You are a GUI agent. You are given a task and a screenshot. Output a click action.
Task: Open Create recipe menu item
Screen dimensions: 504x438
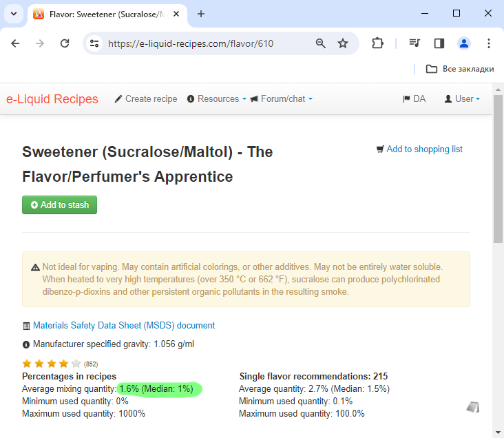[146, 98]
